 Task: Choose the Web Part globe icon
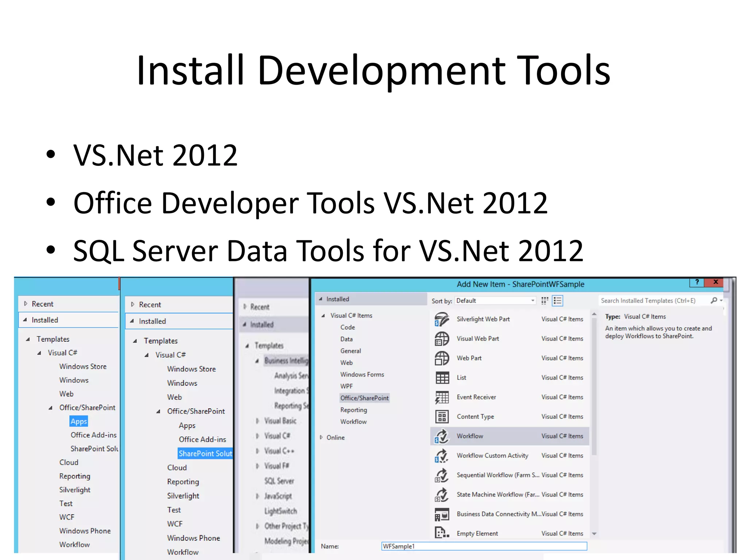click(x=442, y=358)
